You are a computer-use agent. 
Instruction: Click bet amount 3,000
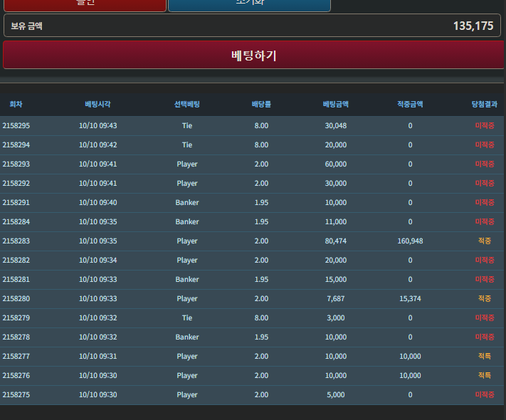click(336, 317)
